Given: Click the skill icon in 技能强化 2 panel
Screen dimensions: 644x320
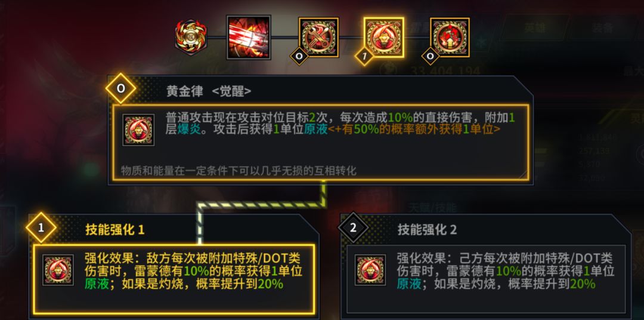Looking at the screenshot, I should 370,270.
